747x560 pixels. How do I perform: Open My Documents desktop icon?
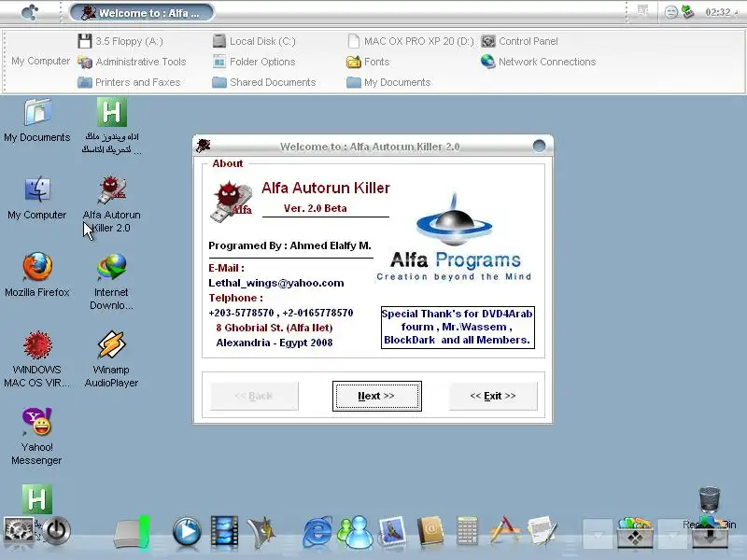(37, 120)
